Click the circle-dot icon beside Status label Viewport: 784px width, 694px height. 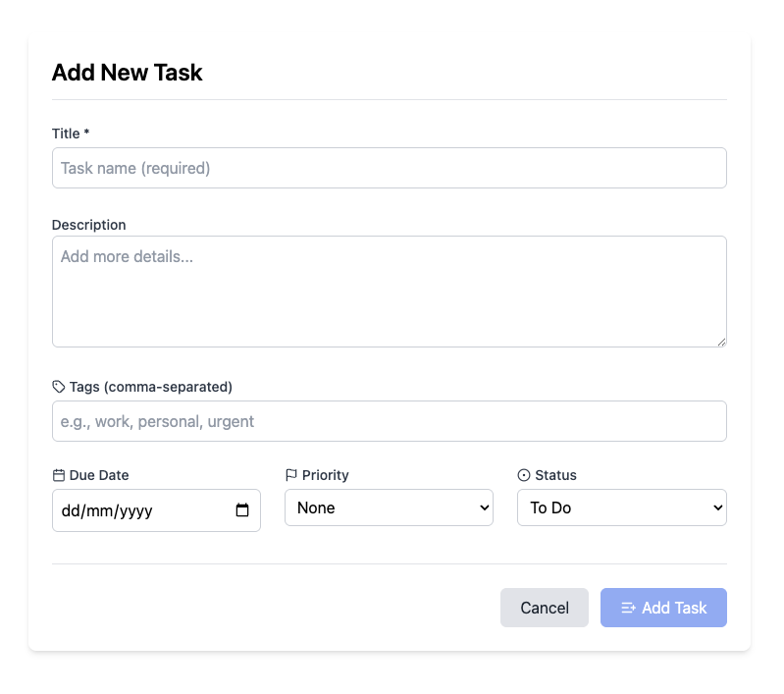[x=524, y=475]
